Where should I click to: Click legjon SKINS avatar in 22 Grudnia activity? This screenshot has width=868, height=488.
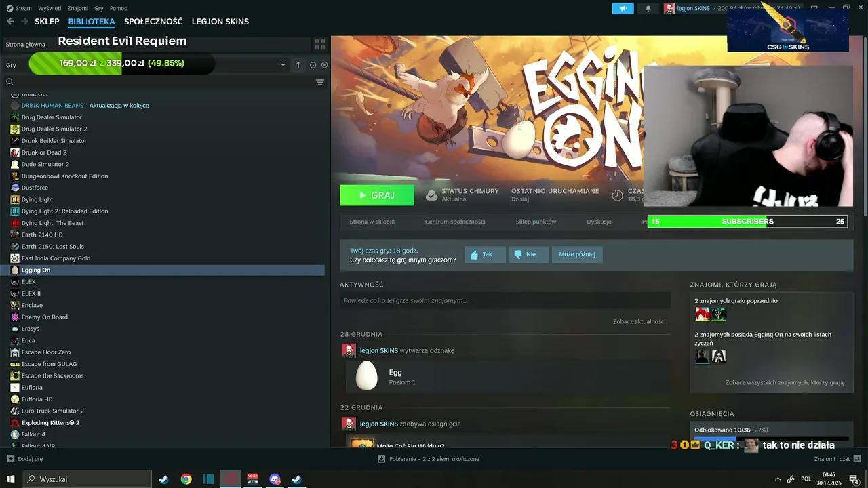(349, 424)
